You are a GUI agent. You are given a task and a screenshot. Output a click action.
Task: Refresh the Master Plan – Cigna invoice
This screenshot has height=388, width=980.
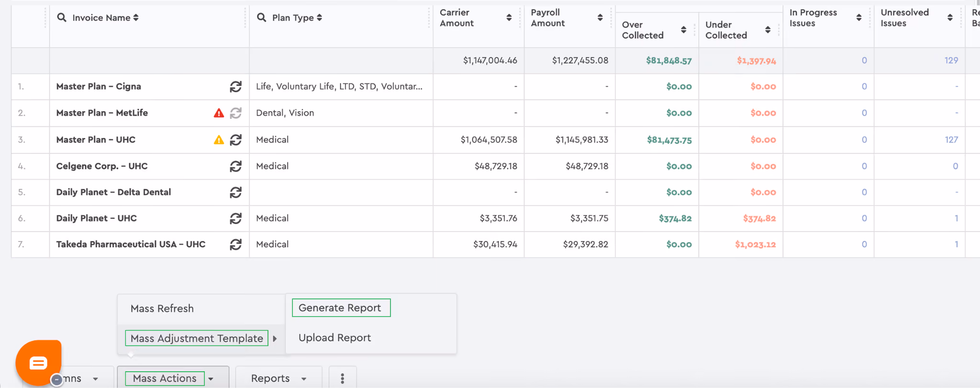pyautogui.click(x=235, y=87)
